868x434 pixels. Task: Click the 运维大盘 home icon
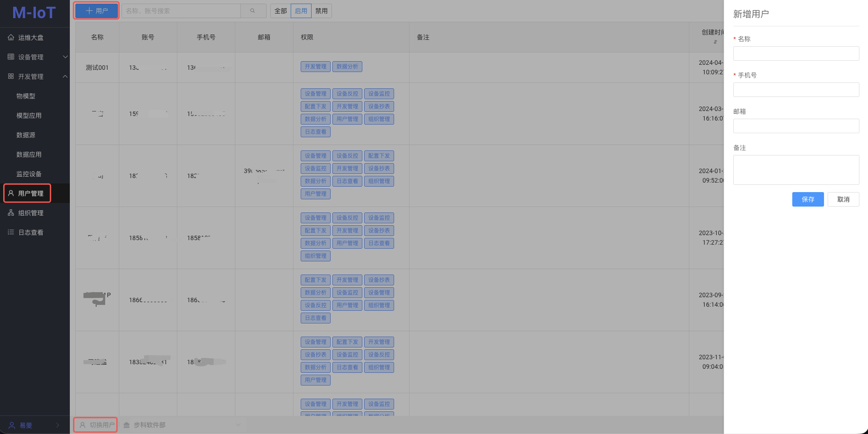point(11,38)
